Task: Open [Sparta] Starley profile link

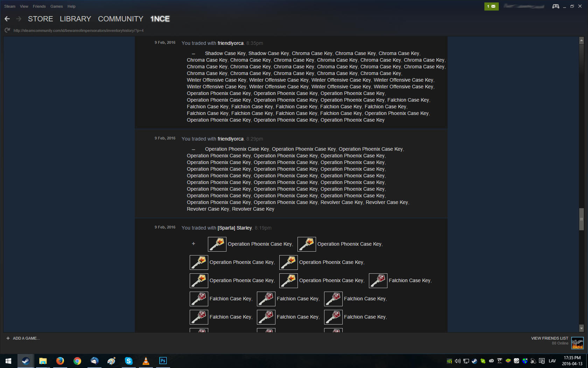Action: click(234, 228)
